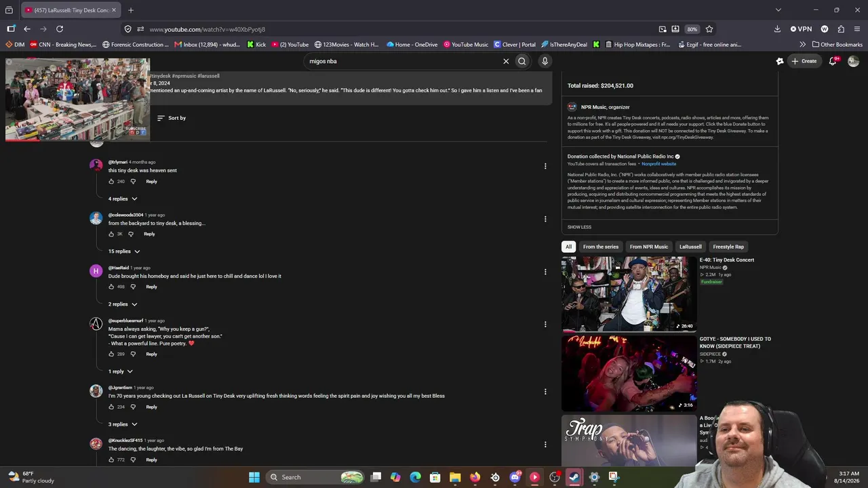Clear the YouTube search text
Image resolution: width=868 pixels, height=488 pixels.
pyautogui.click(x=506, y=61)
